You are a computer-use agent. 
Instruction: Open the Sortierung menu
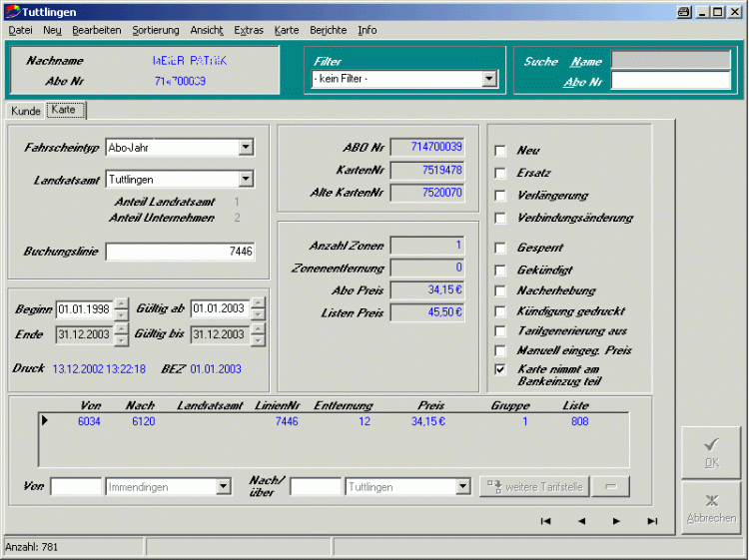point(156,30)
